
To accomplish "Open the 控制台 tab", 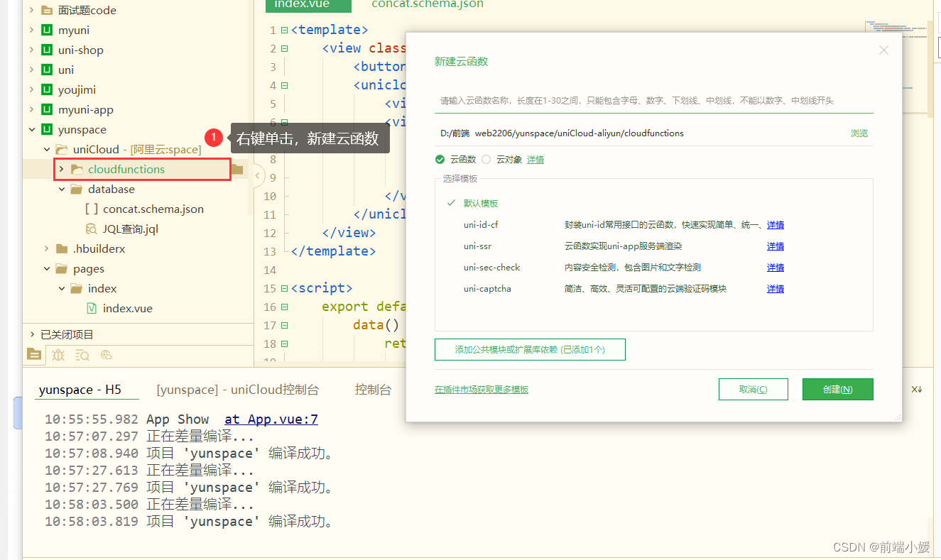I will (x=373, y=390).
